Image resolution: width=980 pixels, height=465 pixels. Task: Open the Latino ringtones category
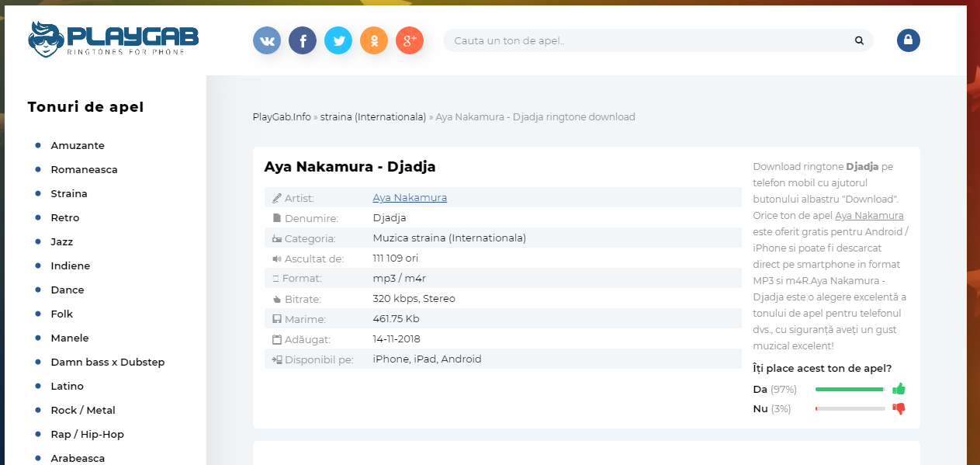[68, 386]
